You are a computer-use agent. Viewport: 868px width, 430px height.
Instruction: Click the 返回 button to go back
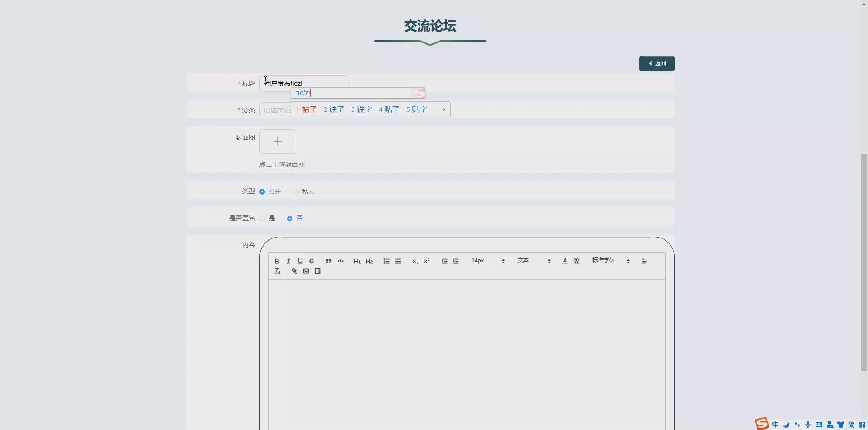656,63
